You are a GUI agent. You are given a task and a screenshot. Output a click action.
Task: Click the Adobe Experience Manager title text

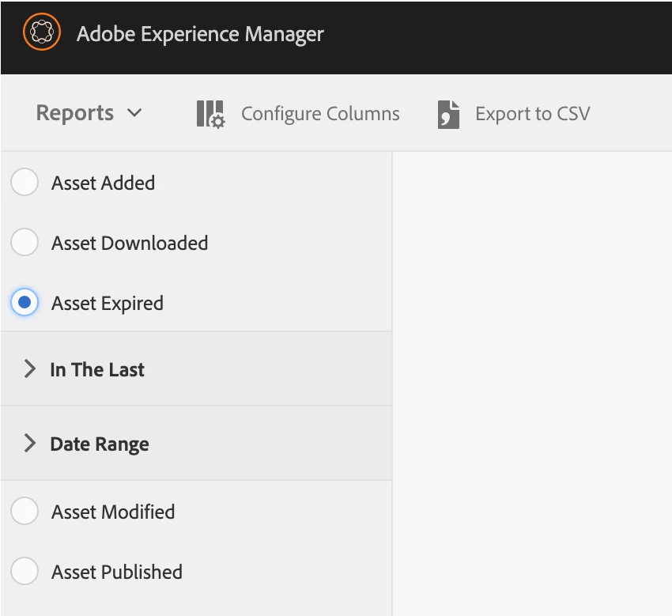pyautogui.click(x=200, y=34)
